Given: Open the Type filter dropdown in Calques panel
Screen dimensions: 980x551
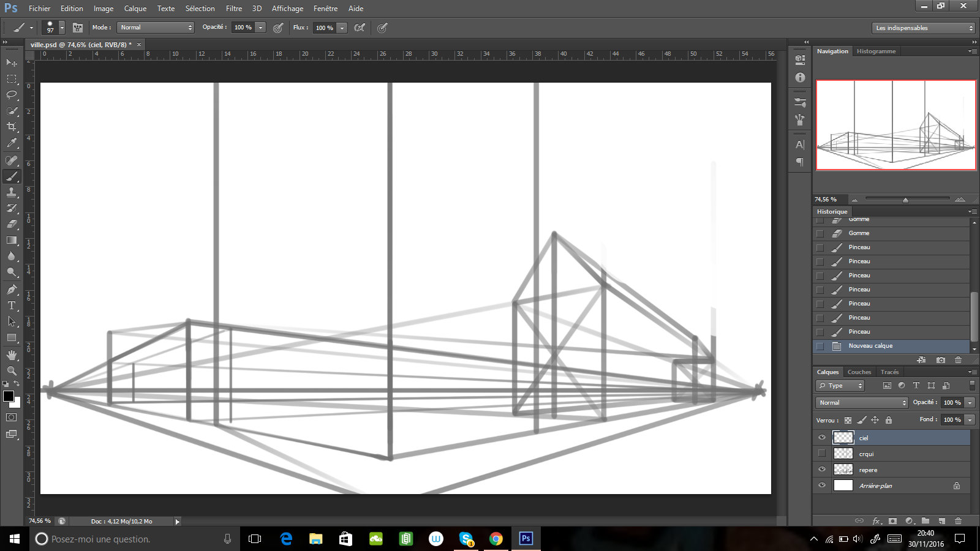Looking at the screenshot, I should click(839, 385).
